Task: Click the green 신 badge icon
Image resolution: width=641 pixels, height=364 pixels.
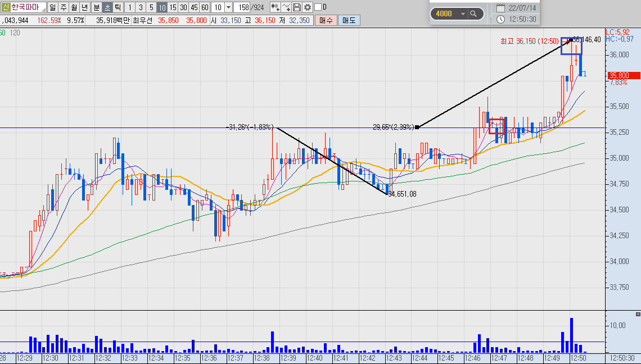Action: coord(5,7)
